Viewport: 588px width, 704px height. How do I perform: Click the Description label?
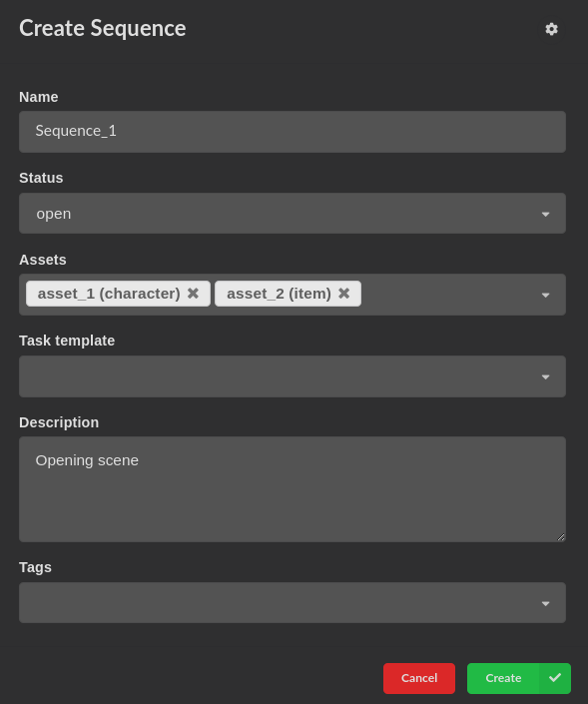click(59, 422)
